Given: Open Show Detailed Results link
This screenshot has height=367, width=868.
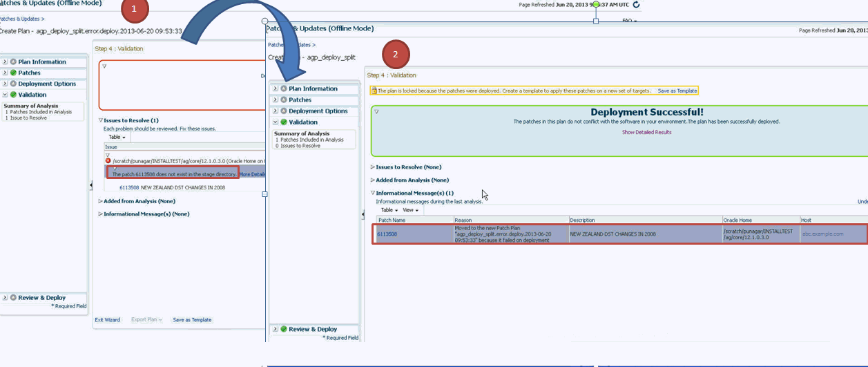Looking at the screenshot, I should 646,132.
